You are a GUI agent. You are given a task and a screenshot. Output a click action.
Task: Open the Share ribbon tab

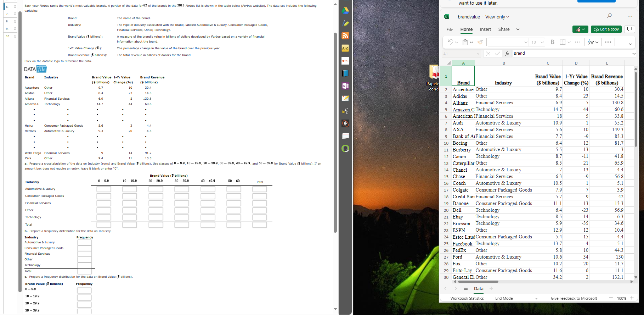504,29
